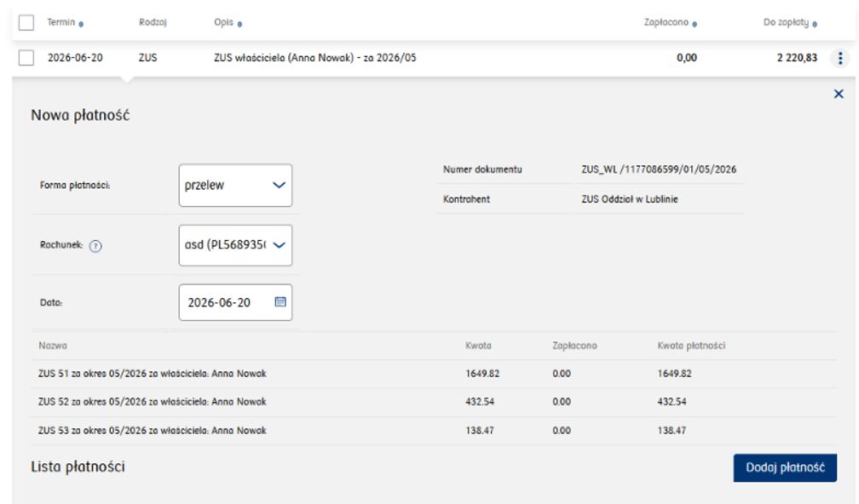This screenshot has width=859, height=504.
Task: Select the ZUS 53 payment row name
Action: [153, 431]
